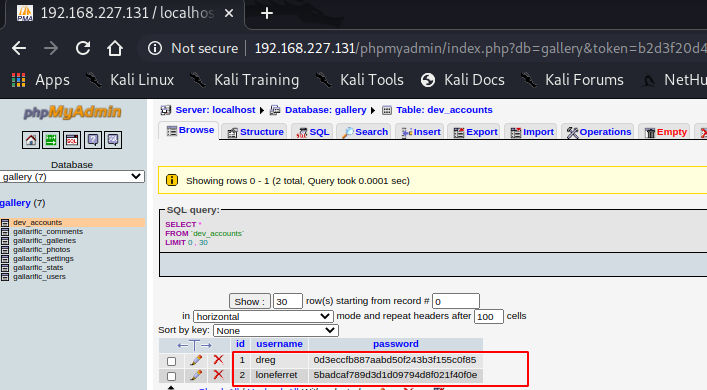The width and height of the screenshot is (707, 390).
Task: Switch to the Search tab
Action: (x=364, y=132)
